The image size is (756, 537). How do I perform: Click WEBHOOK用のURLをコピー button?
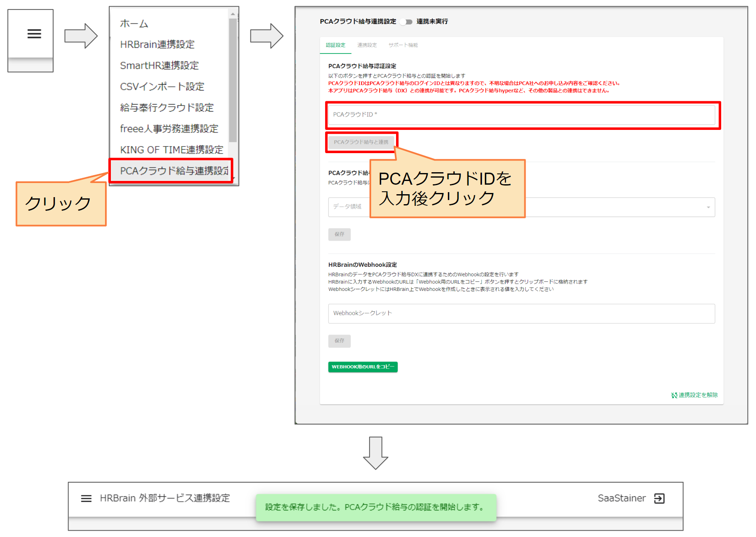[363, 367]
